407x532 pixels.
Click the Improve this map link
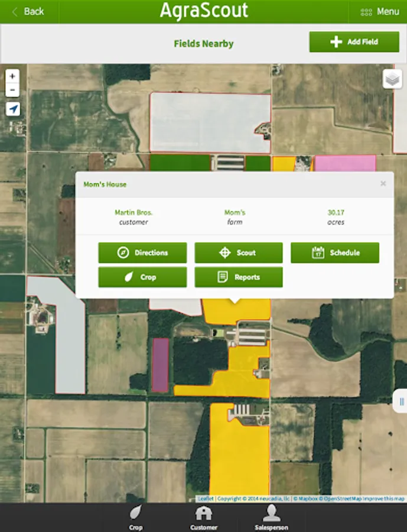pyautogui.click(x=383, y=499)
